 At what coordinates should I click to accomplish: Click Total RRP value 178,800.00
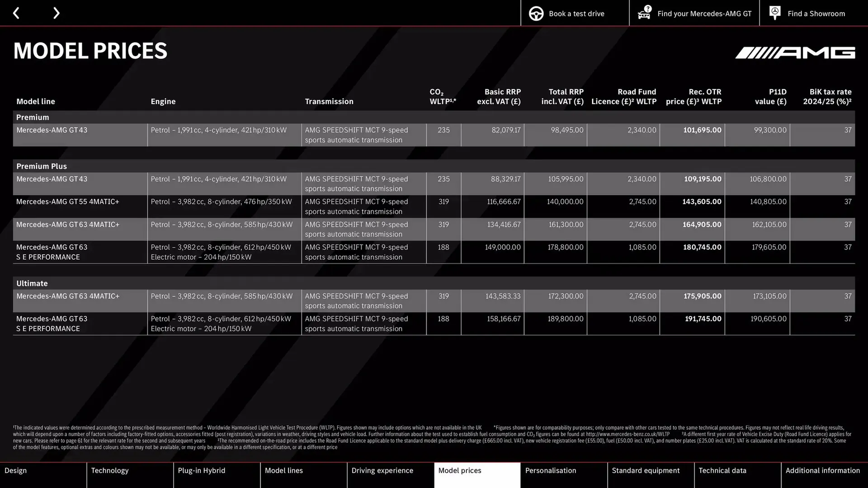pos(566,247)
